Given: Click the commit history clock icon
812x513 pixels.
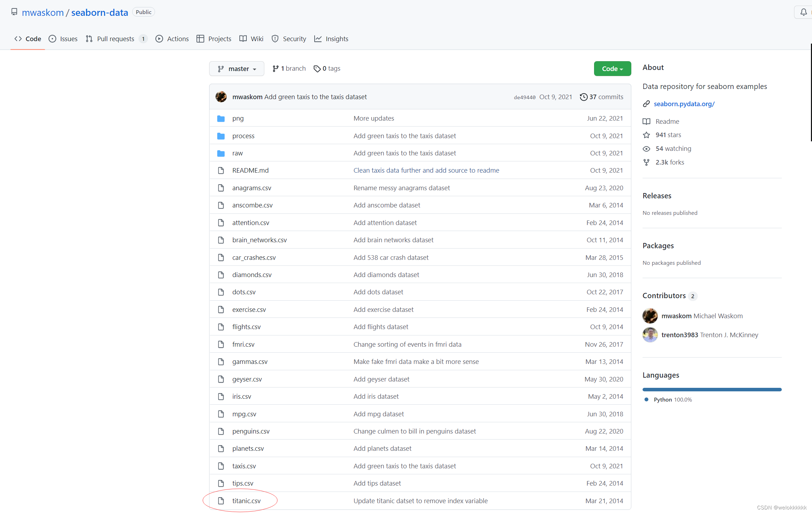Looking at the screenshot, I should 584,97.
